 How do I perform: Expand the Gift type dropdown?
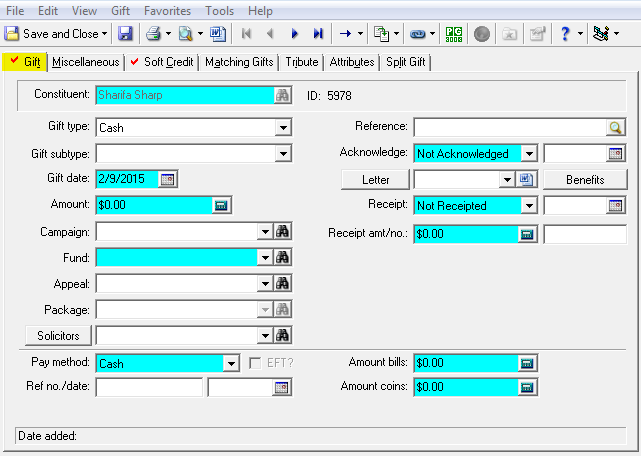(283, 128)
